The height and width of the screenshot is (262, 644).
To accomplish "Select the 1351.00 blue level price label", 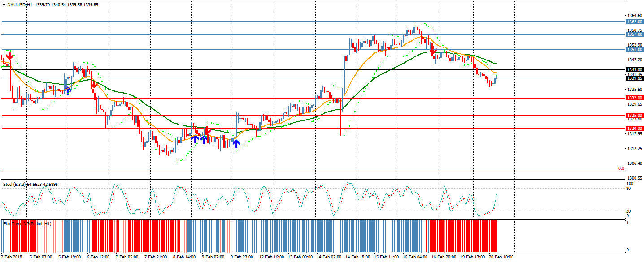I will (634, 50).
